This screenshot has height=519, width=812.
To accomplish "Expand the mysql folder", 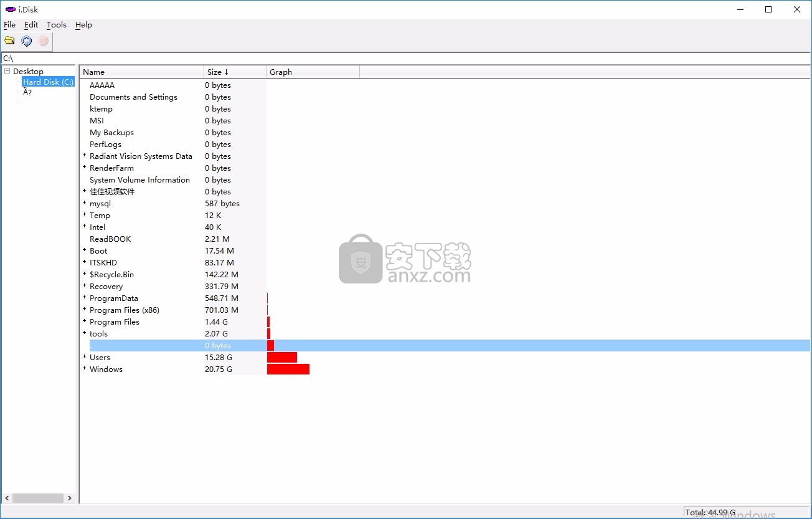I will point(85,203).
